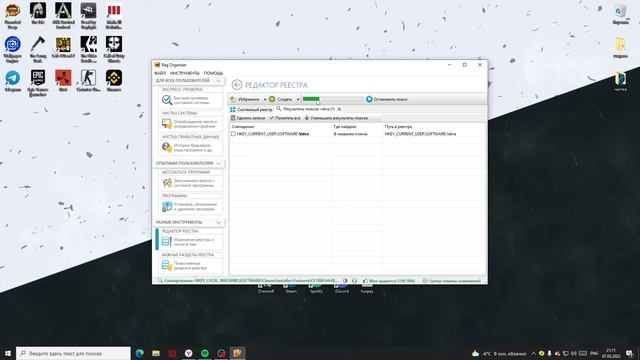The height and width of the screenshot is (360, 640).
Task: Open the Чистка приватных данных icon
Action: click(167, 147)
